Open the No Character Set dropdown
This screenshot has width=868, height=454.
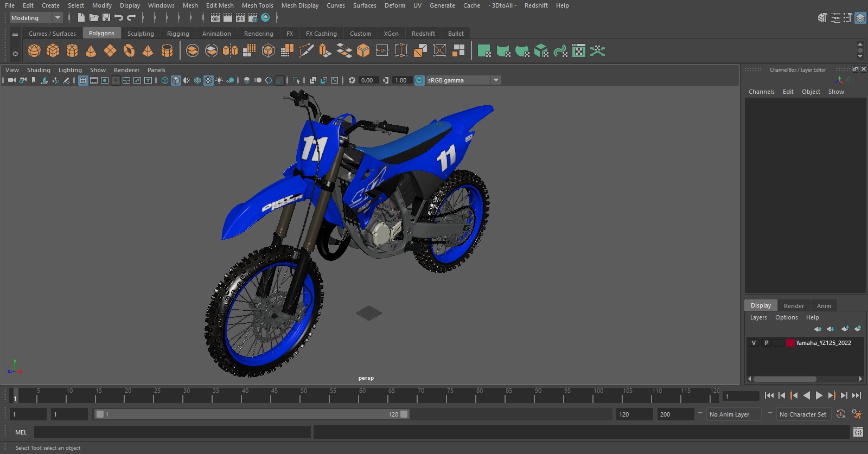(803, 414)
